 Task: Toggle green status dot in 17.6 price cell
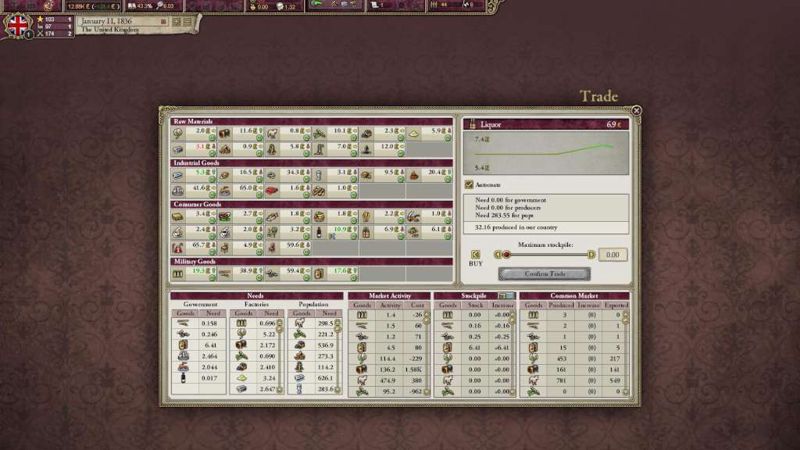(x=353, y=278)
